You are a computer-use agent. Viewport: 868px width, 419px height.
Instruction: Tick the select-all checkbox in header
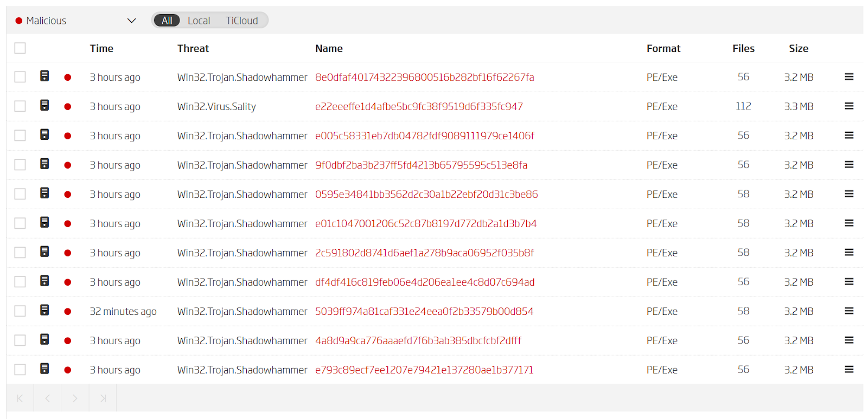point(20,48)
